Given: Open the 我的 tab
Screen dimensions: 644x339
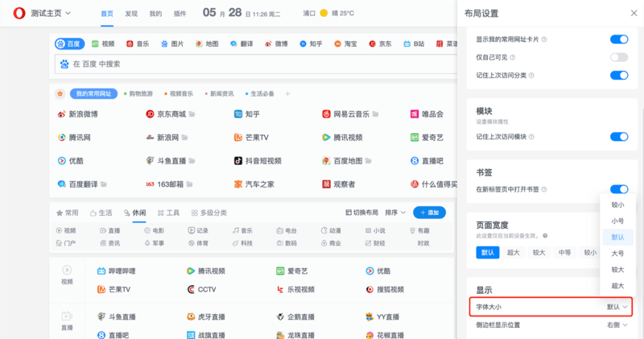Looking at the screenshot, I should tap(155, 14).
